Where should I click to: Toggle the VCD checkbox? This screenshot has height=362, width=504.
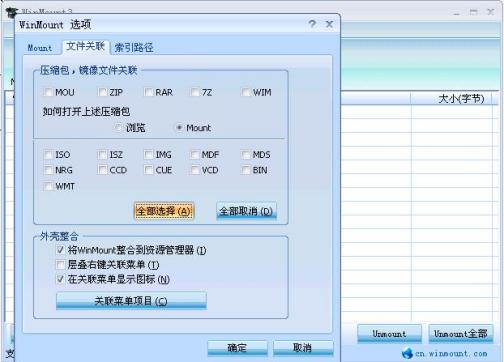(195, 170)
